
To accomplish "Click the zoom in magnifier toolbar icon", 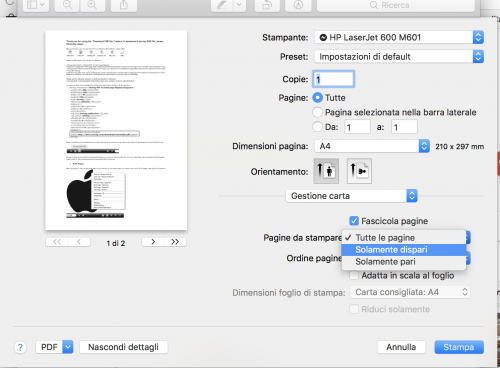I will tap(92, 5).
